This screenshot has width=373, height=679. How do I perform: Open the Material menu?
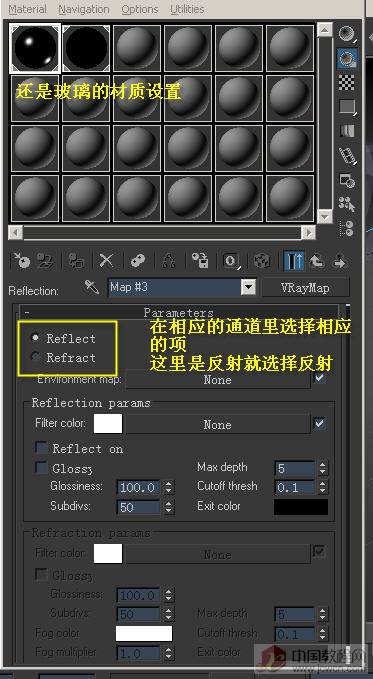(x=27, y=9)
